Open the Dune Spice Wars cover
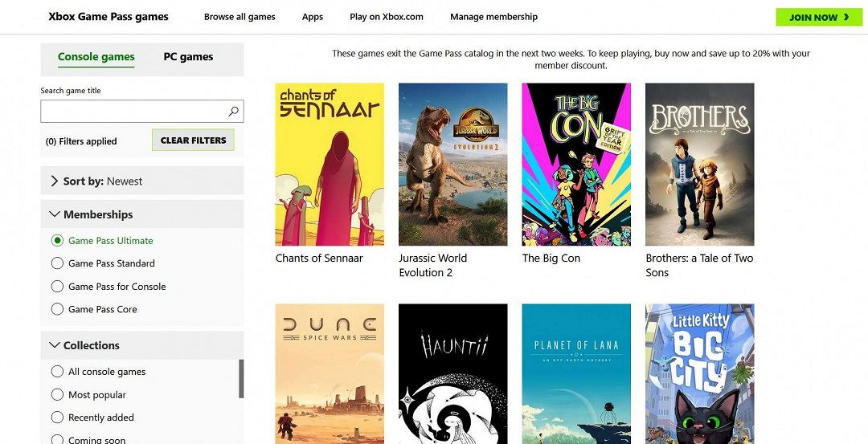The width and height of the screenshot is (868, 444). [x=330, y=373]
